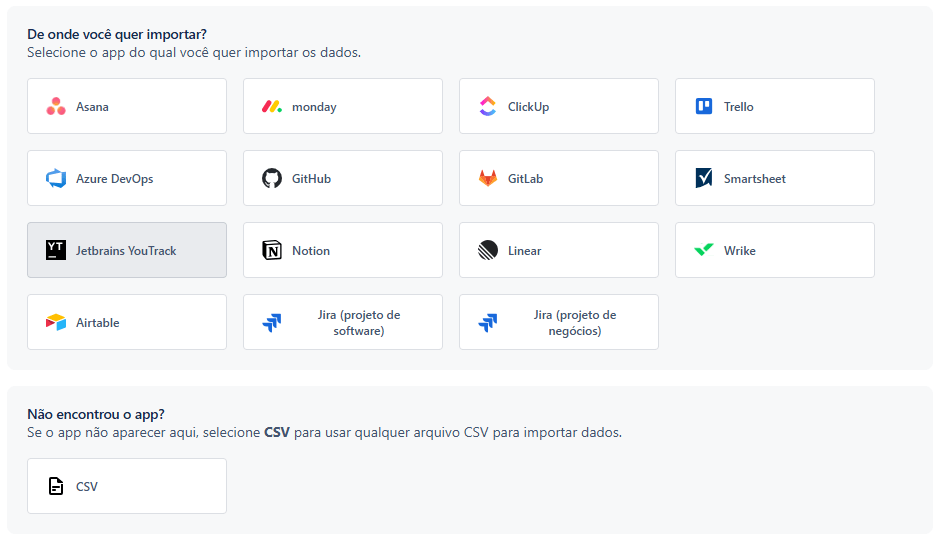937x540 pixels.
Task: Choose the Linear import card
Action: [559, 250]
